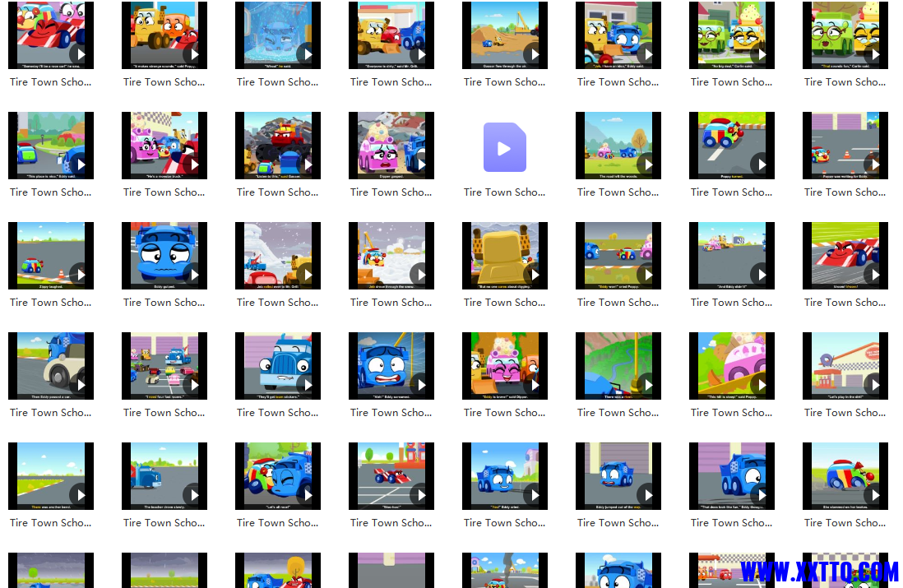Image resolution: width=903 pixels, height=588 pixels.
Task: Play button on green hills with river video
Action: click(x=646, y=385)
